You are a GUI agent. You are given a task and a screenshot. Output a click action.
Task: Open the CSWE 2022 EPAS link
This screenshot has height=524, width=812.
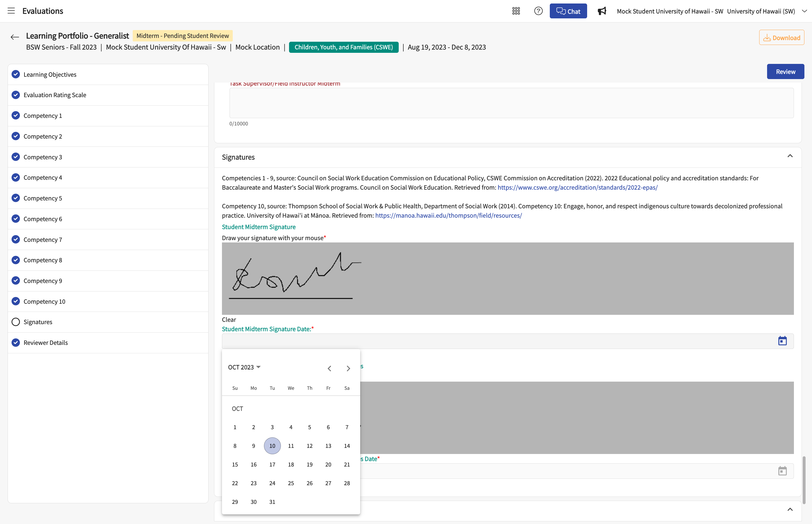pyautogui.click(x=577, y=188)
